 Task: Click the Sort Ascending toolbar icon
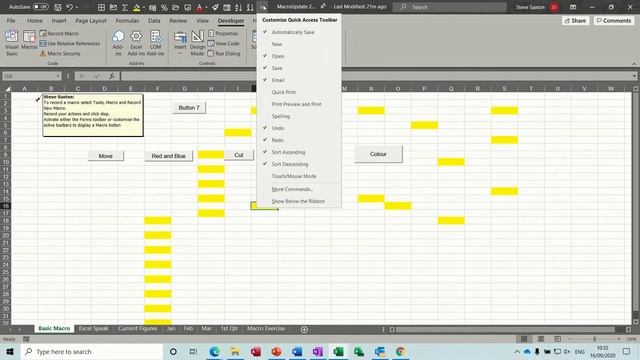[238, 7]
